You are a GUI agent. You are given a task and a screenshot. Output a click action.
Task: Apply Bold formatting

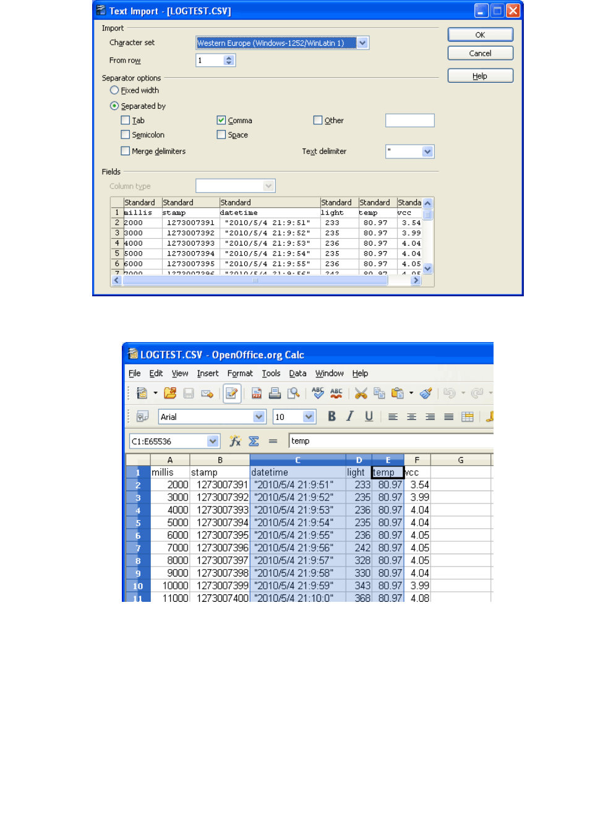tap(332, 416)
